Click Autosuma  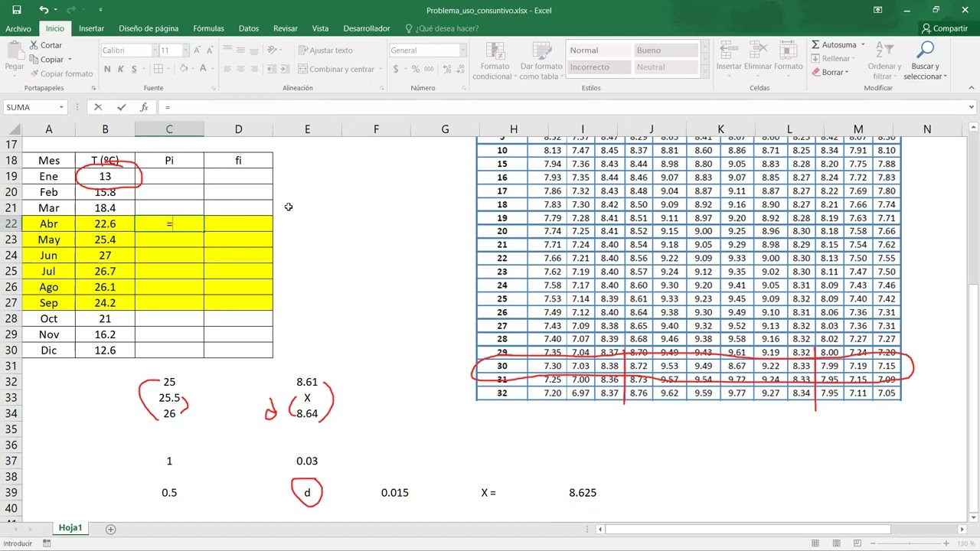click(x=834, y=44)
